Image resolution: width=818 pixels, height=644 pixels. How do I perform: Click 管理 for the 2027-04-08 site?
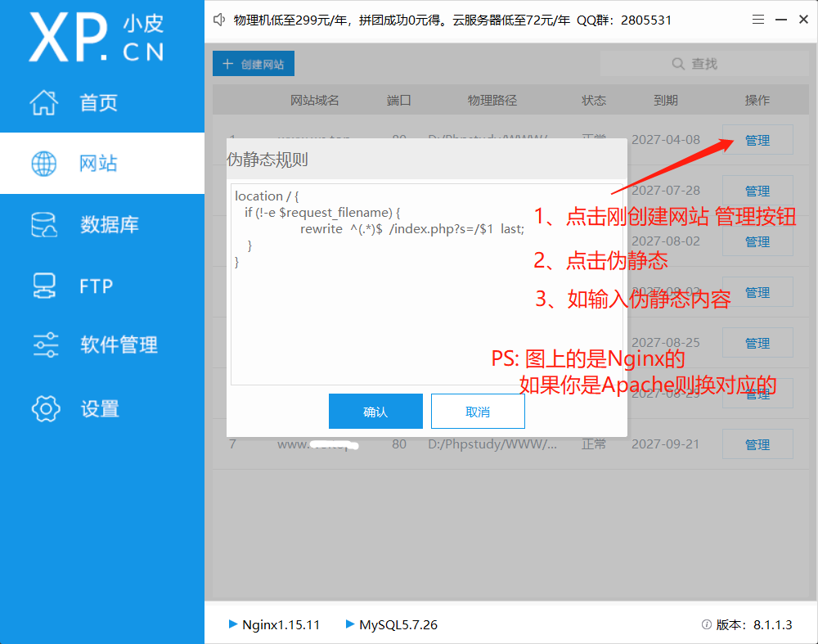[x=757, y=139]
